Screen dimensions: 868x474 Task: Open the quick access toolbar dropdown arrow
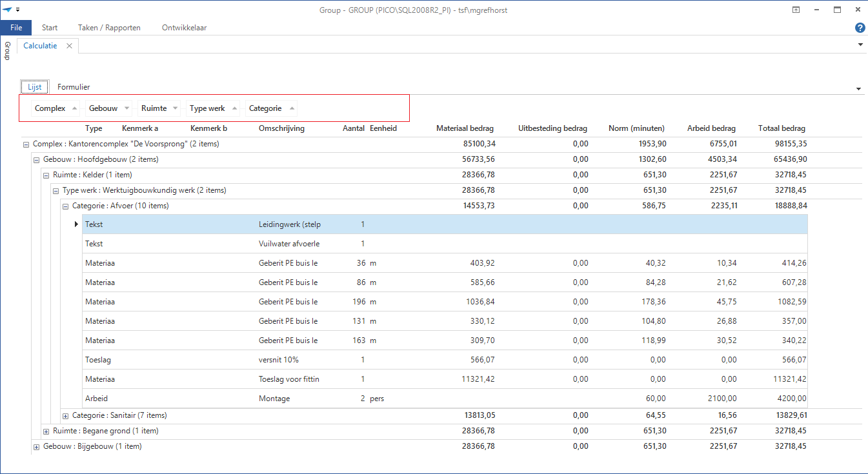click(x=18, y=10)
